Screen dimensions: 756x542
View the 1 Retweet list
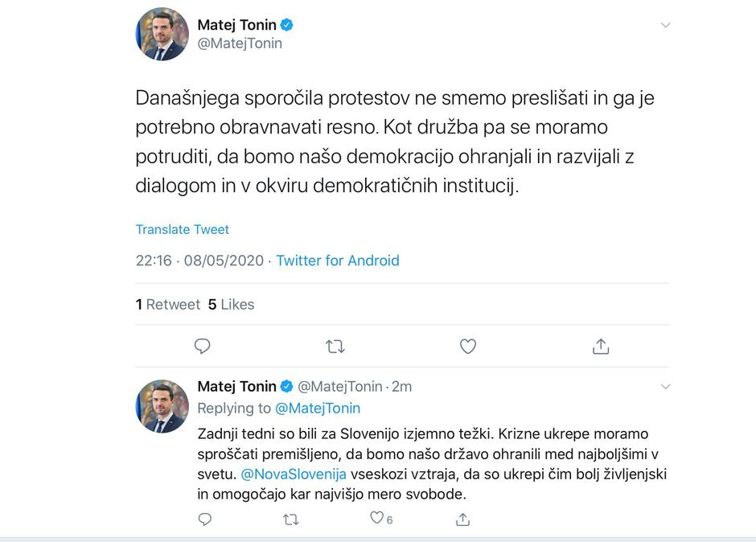coord(167,304)
